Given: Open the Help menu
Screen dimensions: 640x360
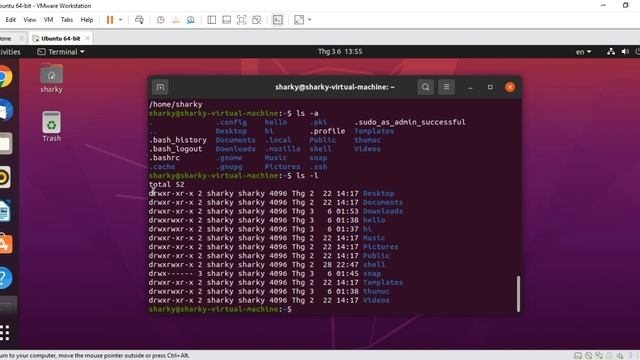Looking at the screenshot, I should click(x=87, y=20).
